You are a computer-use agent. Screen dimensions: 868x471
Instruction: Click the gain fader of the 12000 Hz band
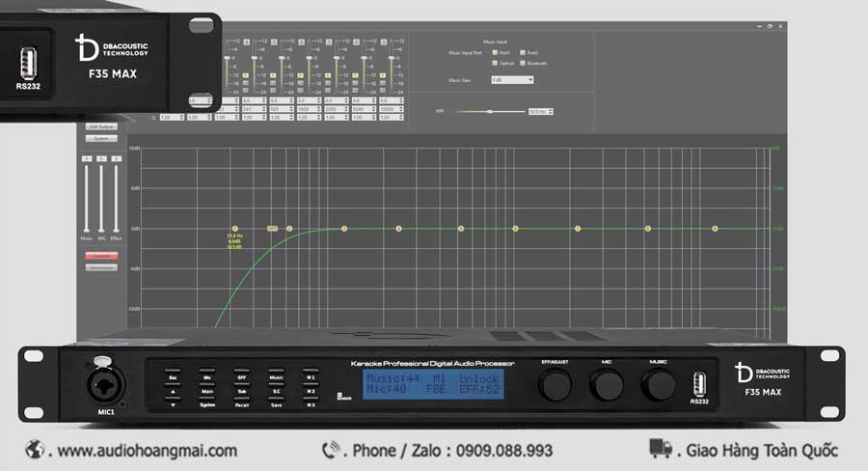coord(392,58)
